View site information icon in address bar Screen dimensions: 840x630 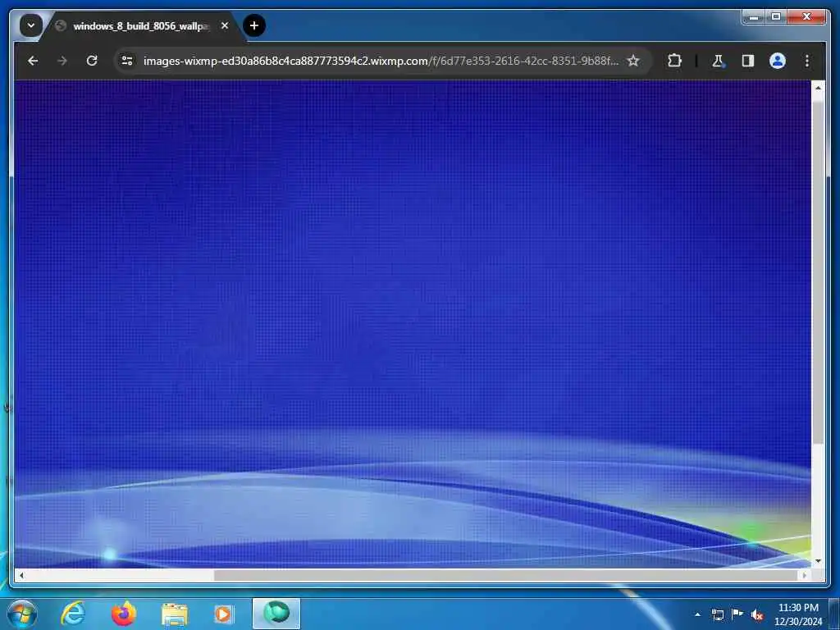127,61
